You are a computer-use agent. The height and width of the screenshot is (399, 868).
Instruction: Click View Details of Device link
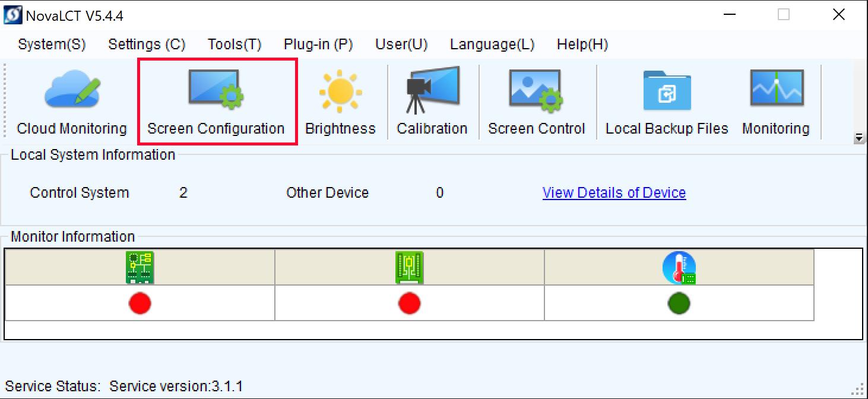point(614,192)
